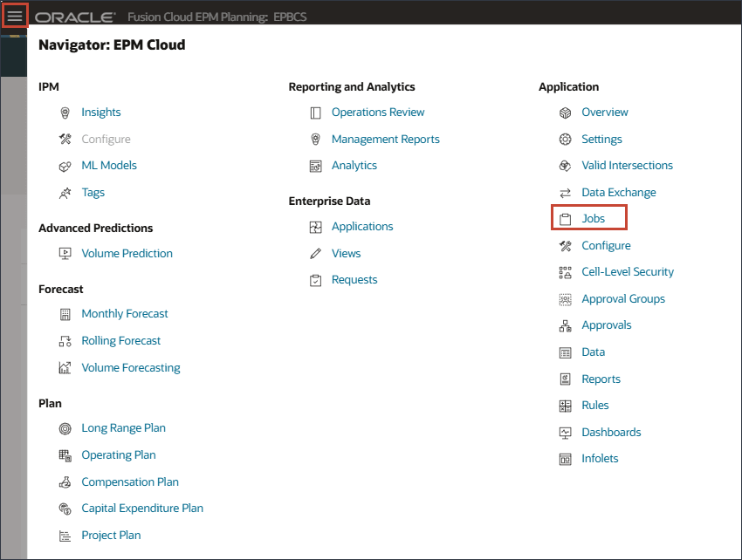
Task: Go to Capital Expenditure Plan
Action: 142,509
